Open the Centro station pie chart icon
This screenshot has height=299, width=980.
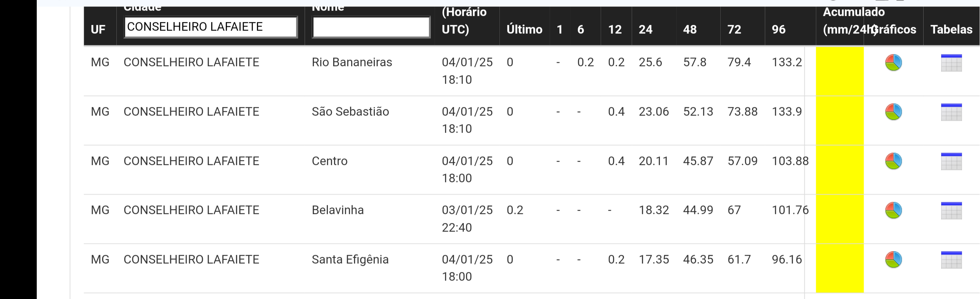(893, 161)
